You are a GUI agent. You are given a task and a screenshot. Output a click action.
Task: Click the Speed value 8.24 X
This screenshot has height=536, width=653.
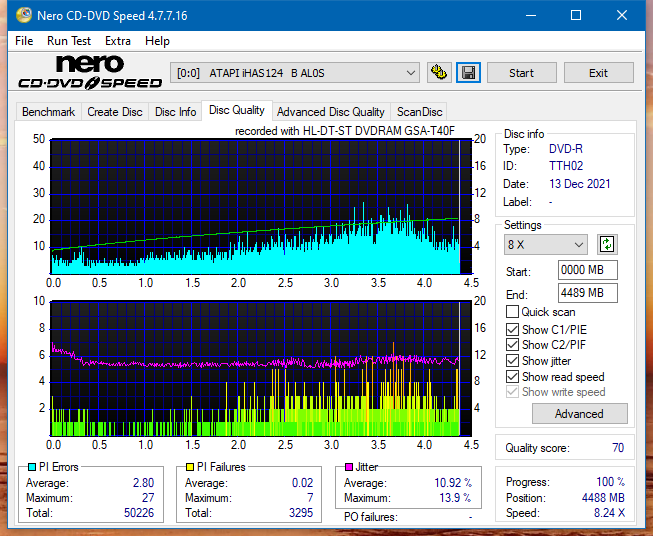coord(609,513)
